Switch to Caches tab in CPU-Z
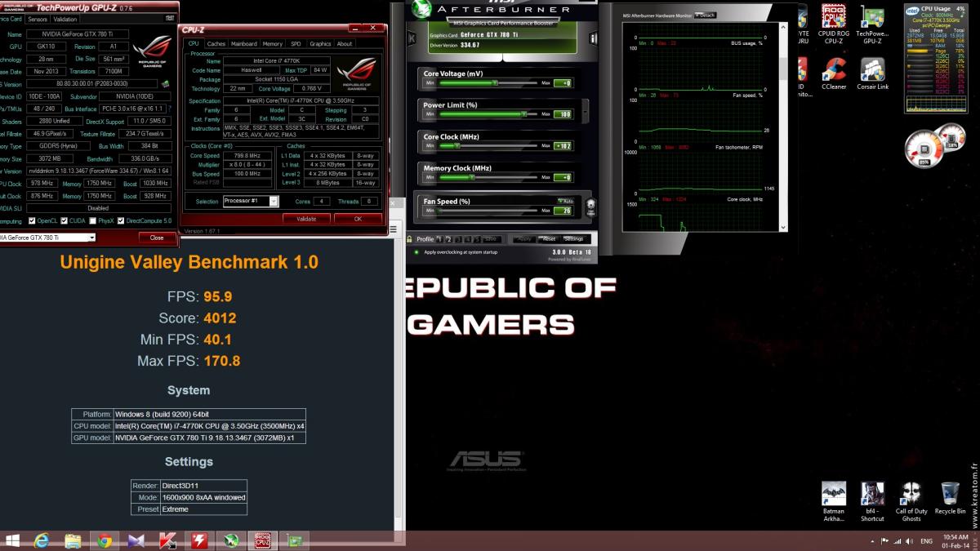980x551 pixels. (216, 44)
